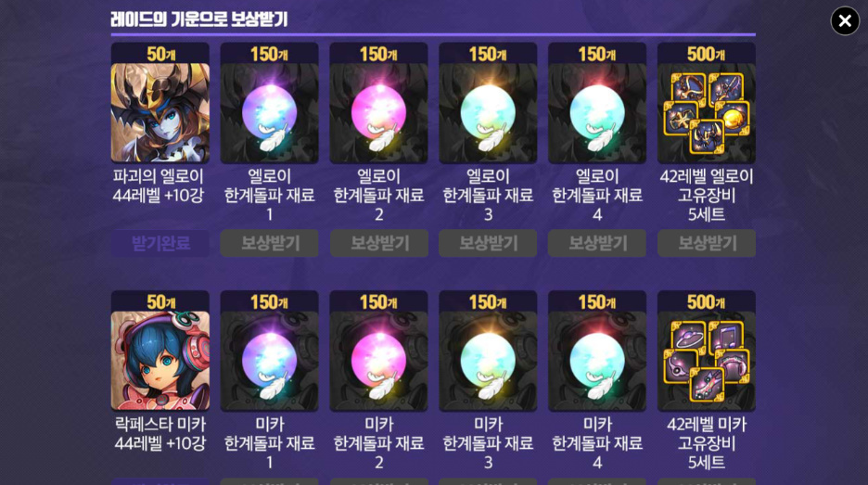Select the 락페스타 미카 hero portrait
Viewport: 868px width, 485px height.
point(160,361)
